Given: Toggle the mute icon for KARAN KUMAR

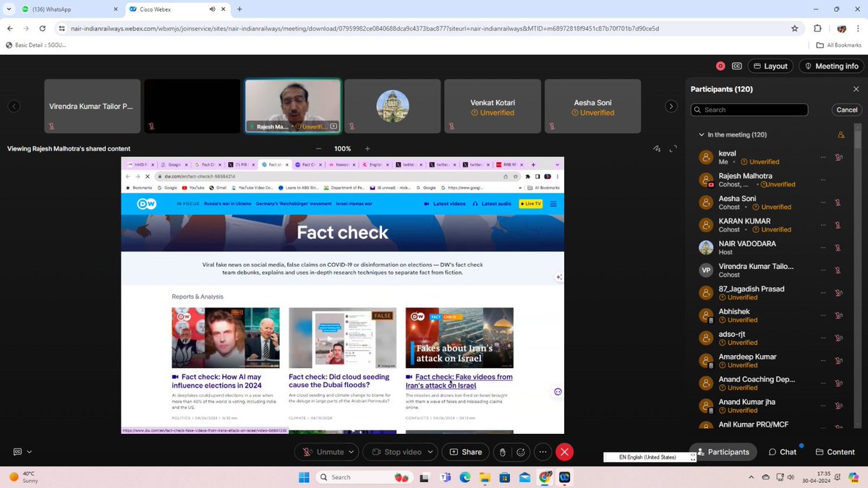Looking at the screenshot, I should tap(838, 225).
